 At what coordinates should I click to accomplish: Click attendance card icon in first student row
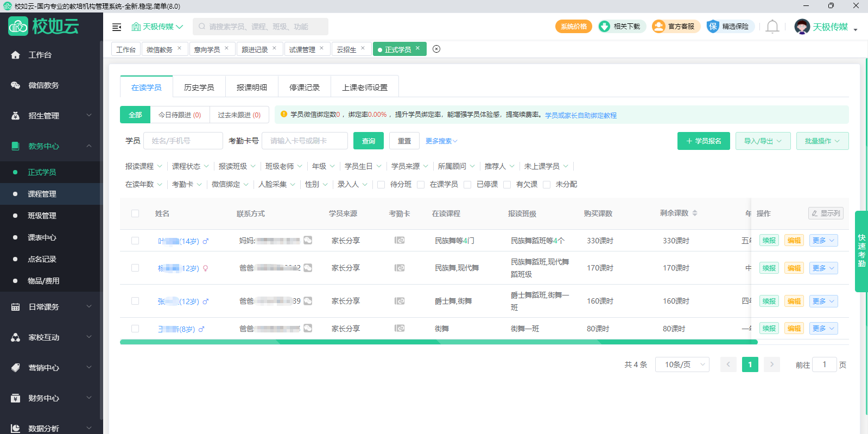point(400,240)
